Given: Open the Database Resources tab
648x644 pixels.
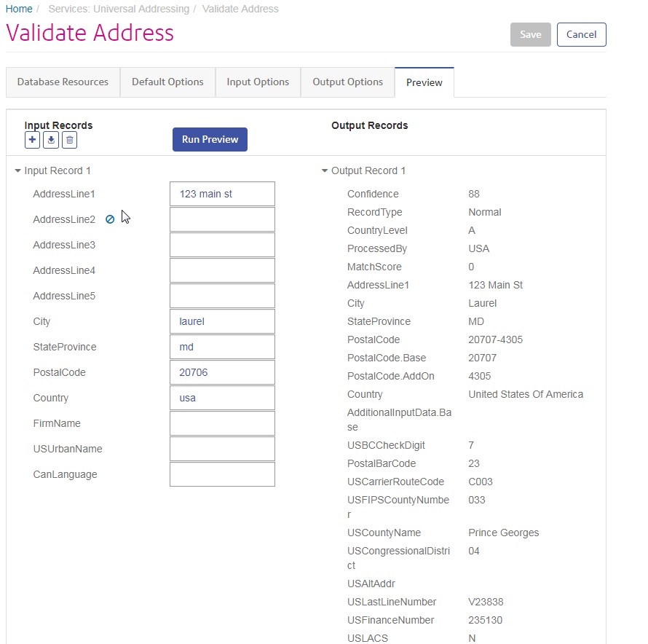Looking at the screenshot, I should pyautogui.click(x=63, y=82).
